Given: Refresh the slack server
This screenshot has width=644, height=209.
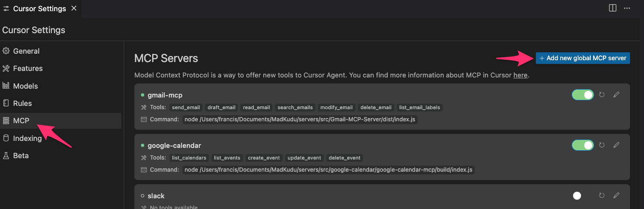Looking at the screenshot, I should (x=602, y=195).
